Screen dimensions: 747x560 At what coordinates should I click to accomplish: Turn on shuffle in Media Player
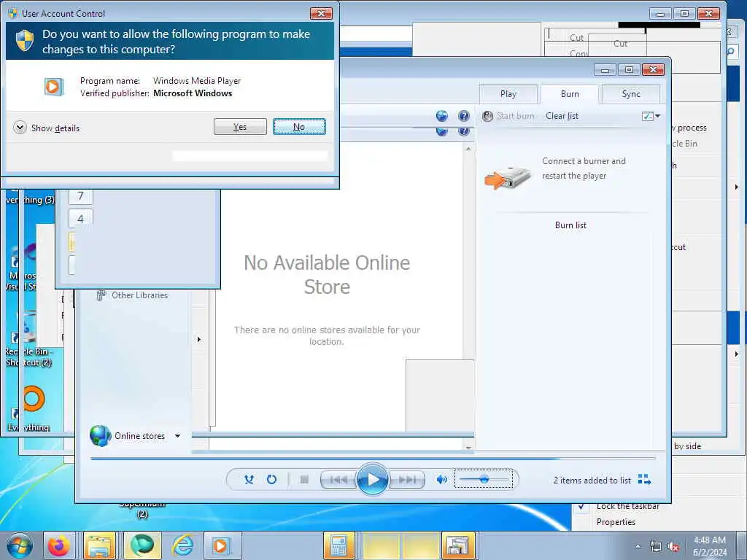coord(249,480)
